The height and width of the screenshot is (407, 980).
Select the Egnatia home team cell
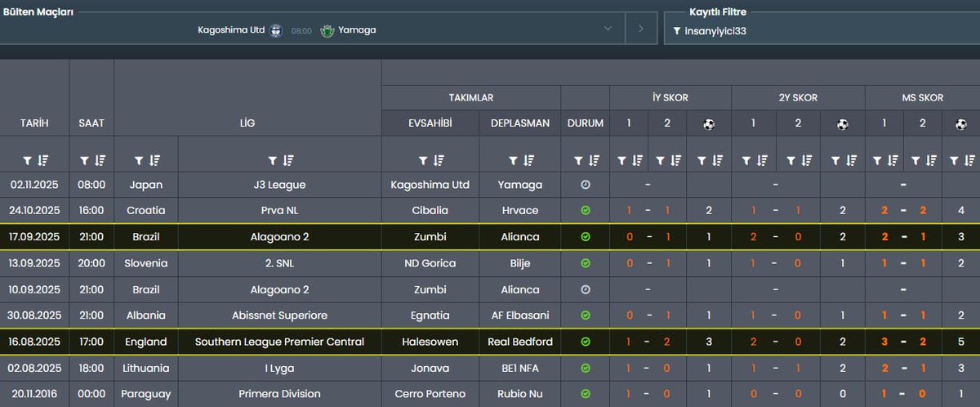[430, 315]
